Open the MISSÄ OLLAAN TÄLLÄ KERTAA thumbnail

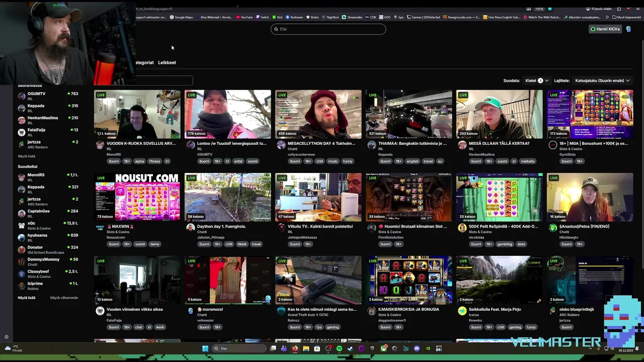[499, 114]
